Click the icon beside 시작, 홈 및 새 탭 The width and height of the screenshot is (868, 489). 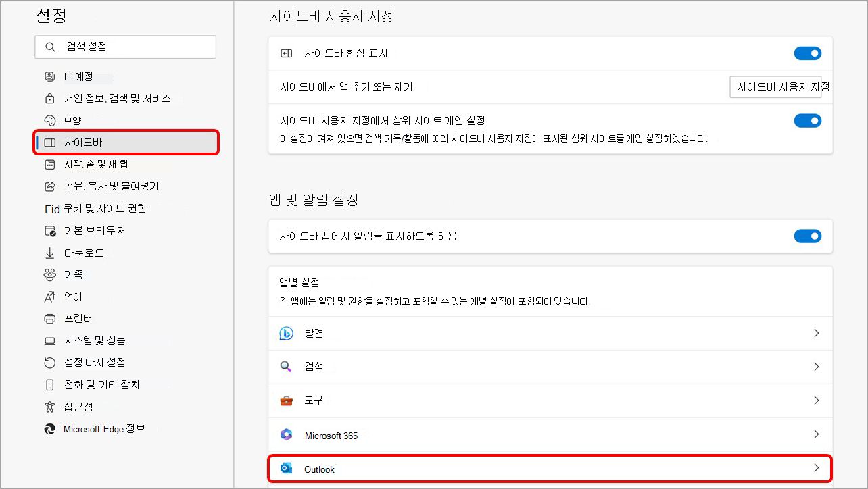tap(49, 164)
